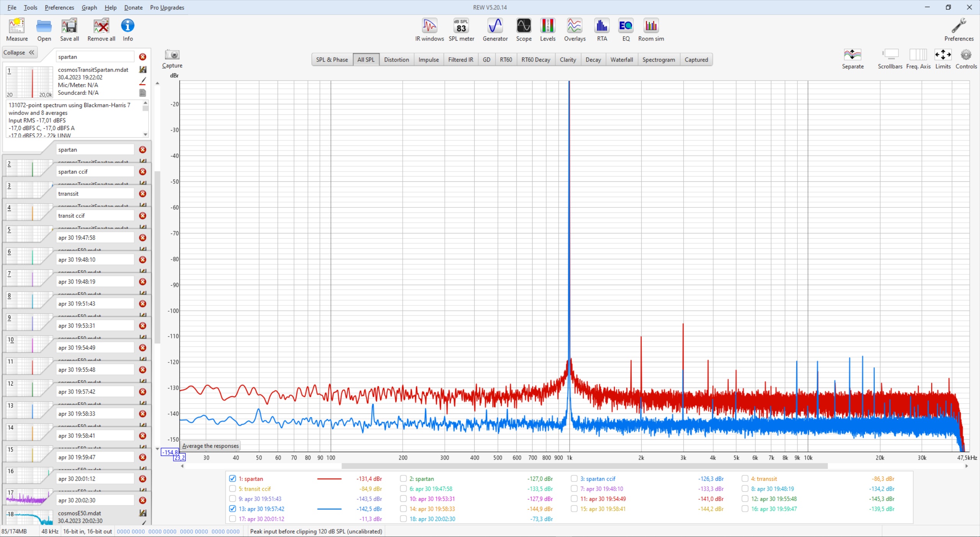Launch the signal Generator
The image size is (980, 537).
[495, 29]
